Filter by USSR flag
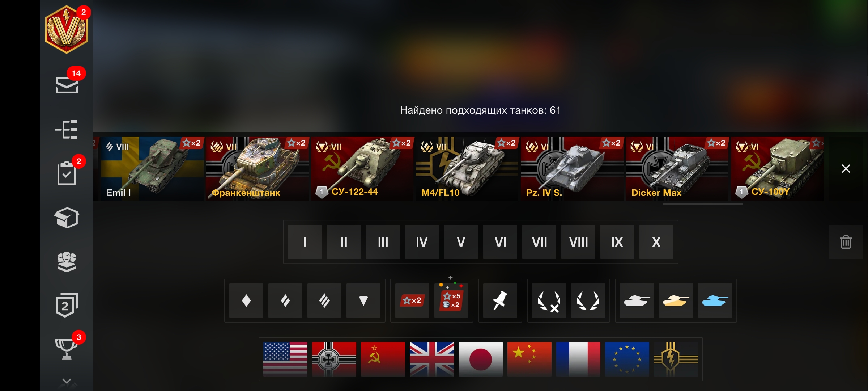 (x=383, y=359)
